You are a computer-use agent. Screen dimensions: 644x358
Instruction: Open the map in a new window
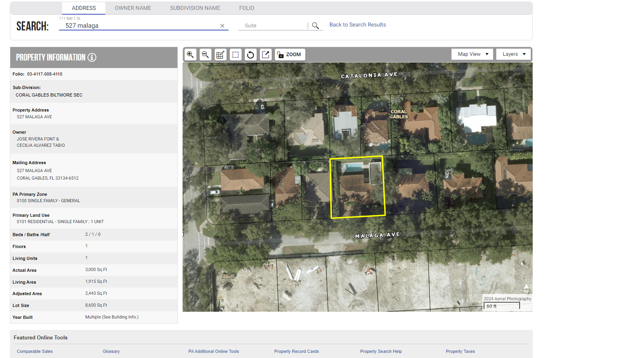click(265, 55)
